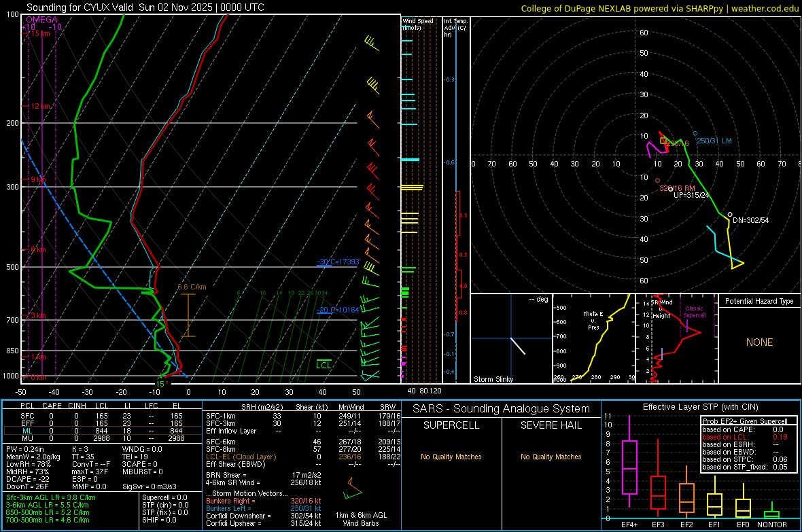Screen dimensions: 802x532
Task: Click the 'Wind Speed (knots)' panel header
Action: [417, 24]
